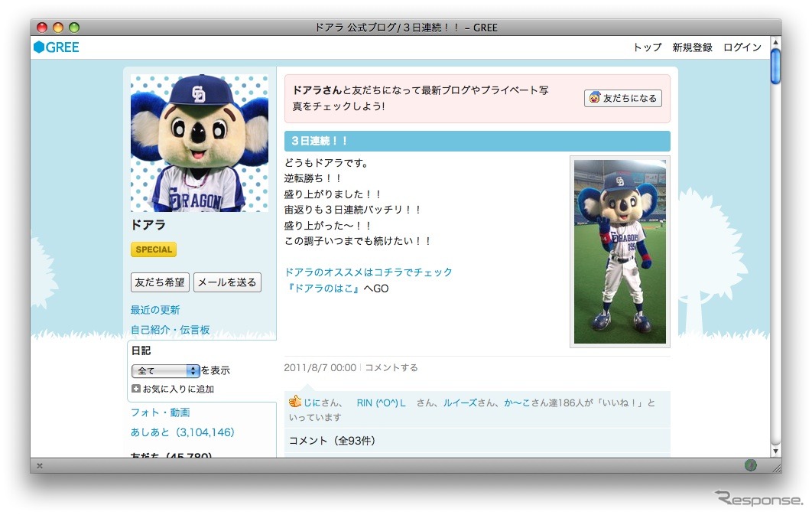Click the vertical scrollbar thumb
The width and height of the screenshot is (812, 515).
click(x=775, y=66)
